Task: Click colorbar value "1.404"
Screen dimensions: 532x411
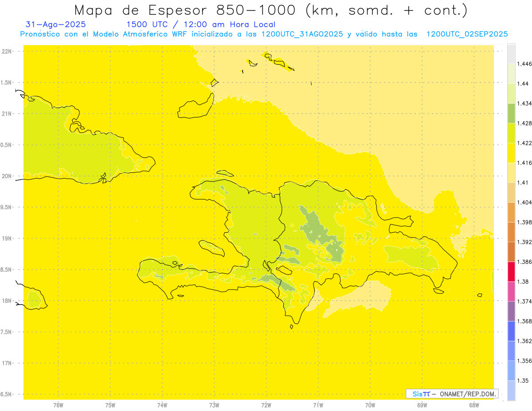Action: click(x=524, y=202)
